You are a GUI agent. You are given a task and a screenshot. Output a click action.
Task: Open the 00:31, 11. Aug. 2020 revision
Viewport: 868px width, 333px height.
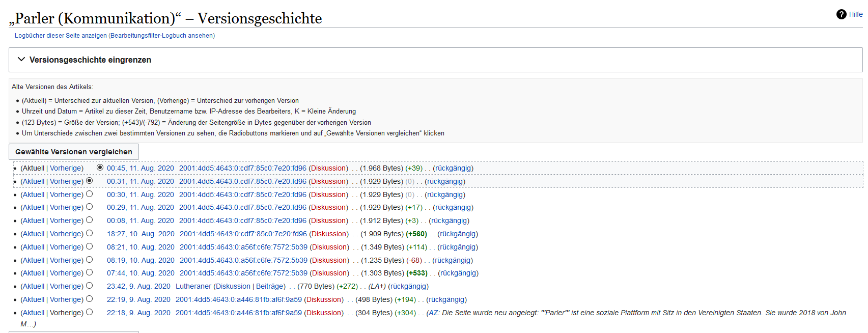[141, 182]
